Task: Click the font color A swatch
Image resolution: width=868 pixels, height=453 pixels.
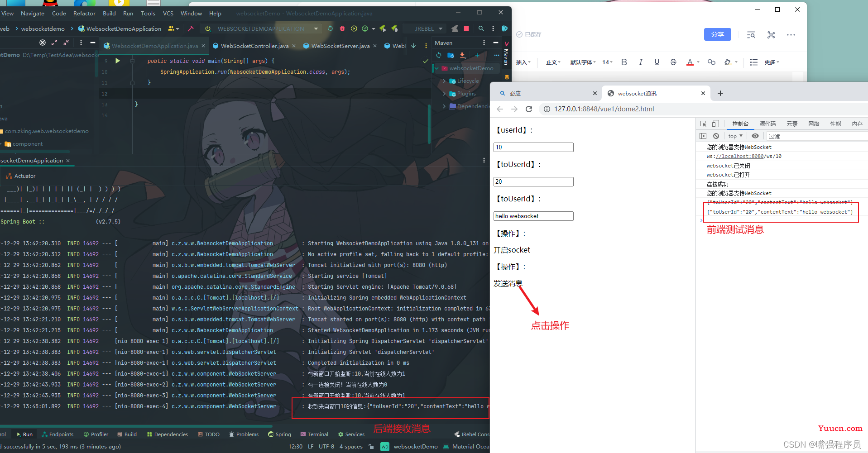Action: click(x=690, y=62)
